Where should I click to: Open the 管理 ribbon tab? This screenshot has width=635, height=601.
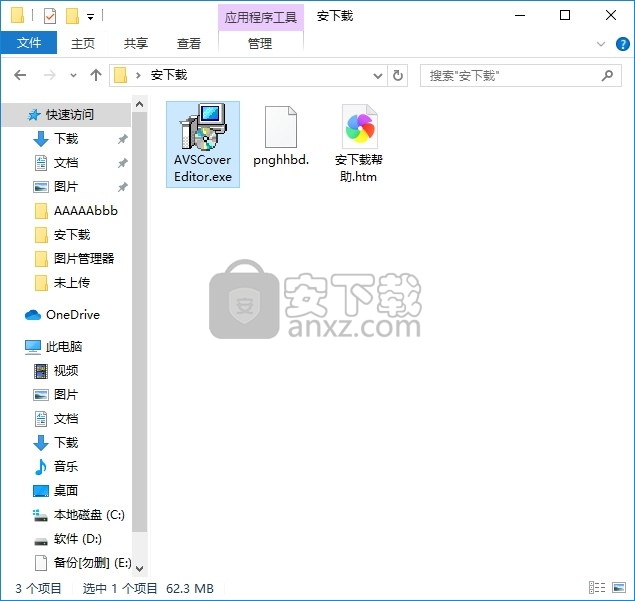(260, 43)
